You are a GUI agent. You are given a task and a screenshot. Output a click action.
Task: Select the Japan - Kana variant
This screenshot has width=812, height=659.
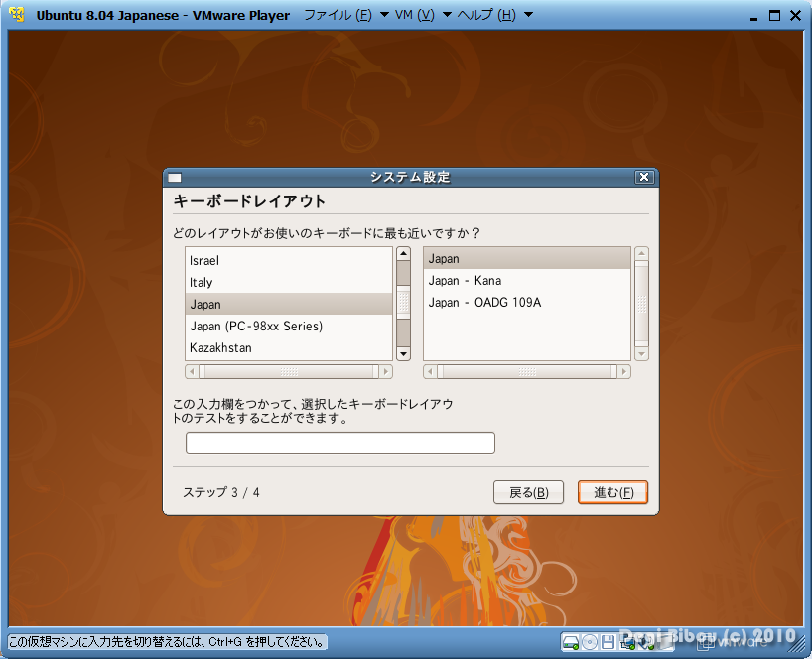527,280
